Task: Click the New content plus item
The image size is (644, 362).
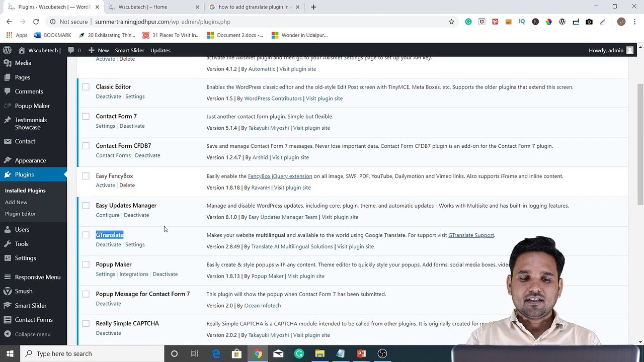Action: tap(99, 50)
